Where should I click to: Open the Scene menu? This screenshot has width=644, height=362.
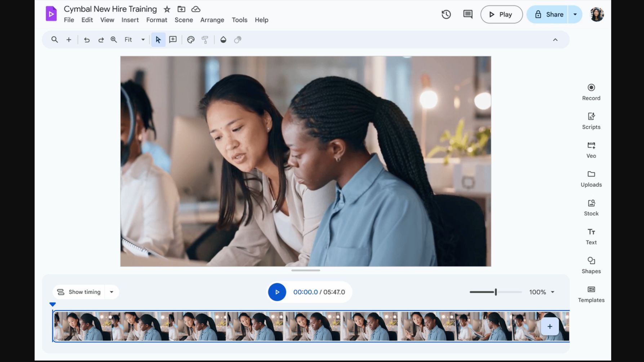pos(184,20)
